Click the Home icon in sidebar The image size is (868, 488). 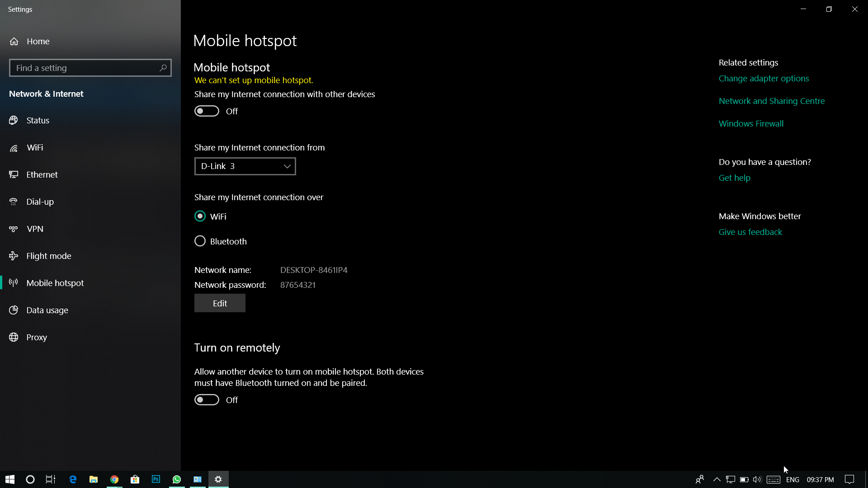click(x=14, y=42)
